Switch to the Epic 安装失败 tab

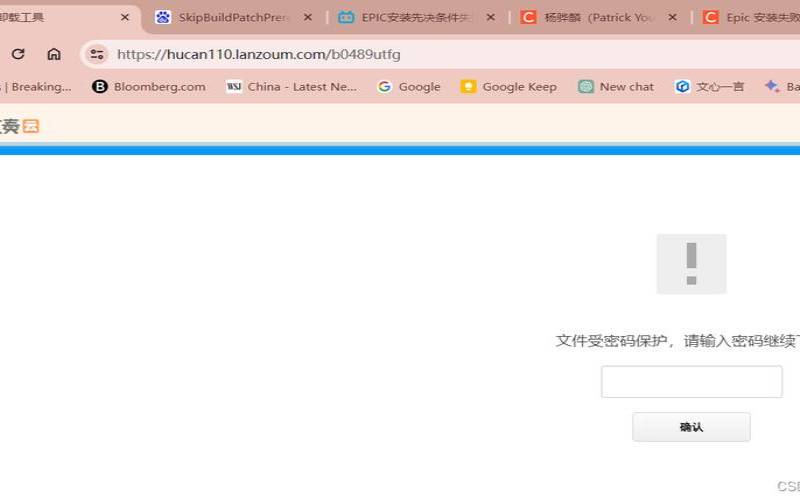click(750, 18)
